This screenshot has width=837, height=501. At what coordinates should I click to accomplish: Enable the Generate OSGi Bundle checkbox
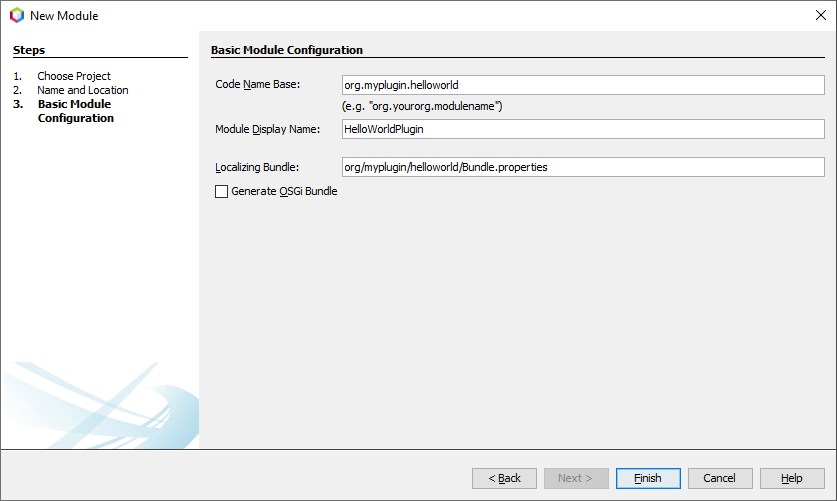tap(222, 191)
